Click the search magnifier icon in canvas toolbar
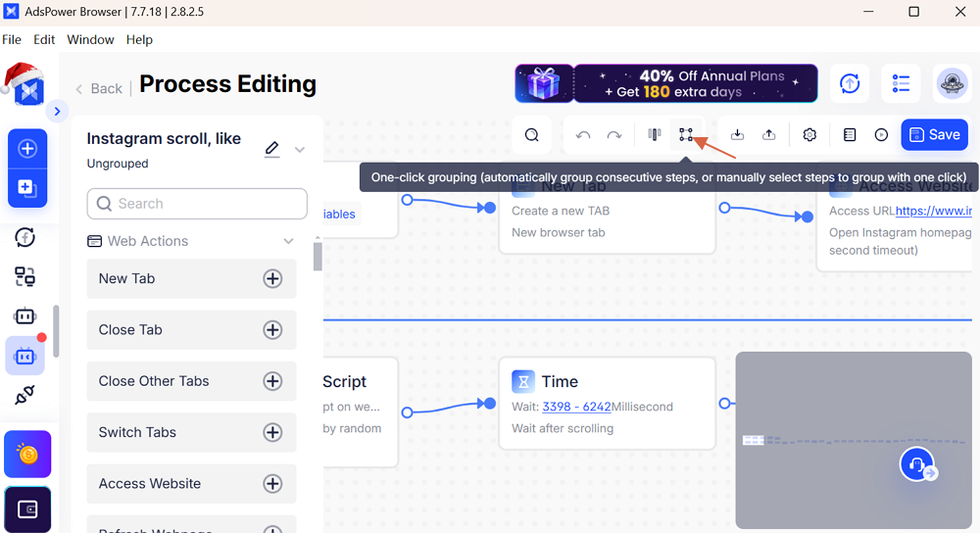This screenshot has height=533, width=980. coord(531,135)
